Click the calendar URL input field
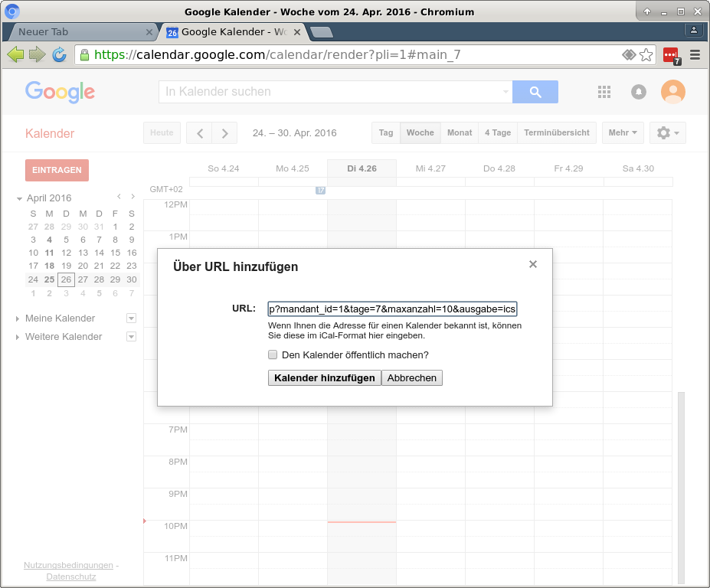This screenshot has height=588, width=710. (392, 309)
